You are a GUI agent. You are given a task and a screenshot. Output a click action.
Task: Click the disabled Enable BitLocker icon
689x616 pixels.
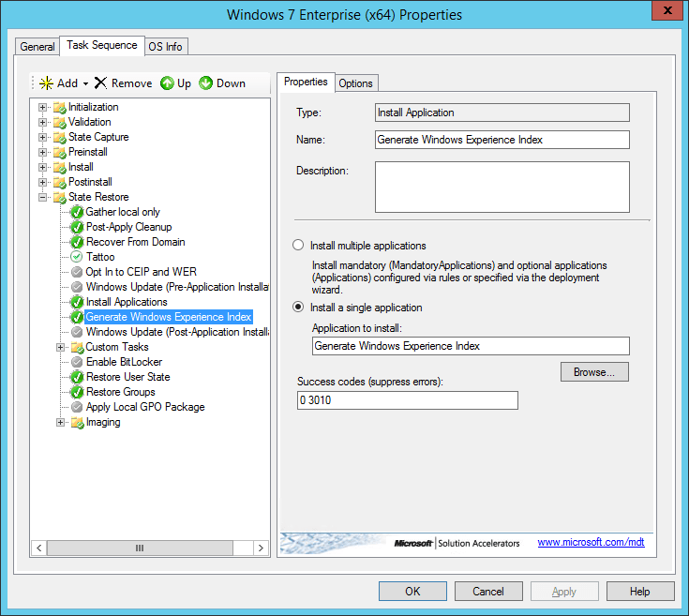77,362
